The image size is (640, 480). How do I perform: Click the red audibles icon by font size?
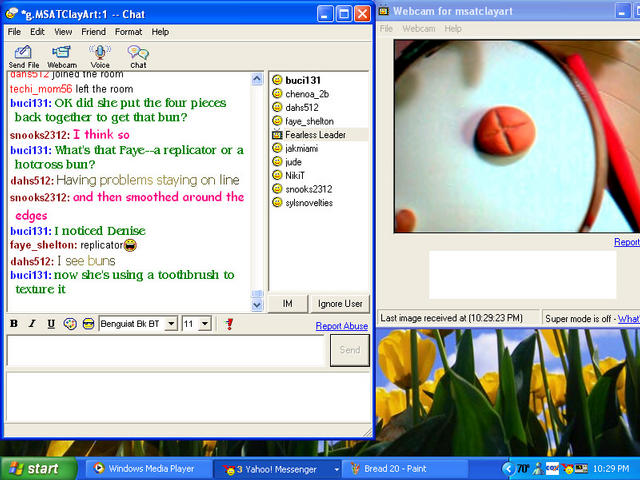229,324
